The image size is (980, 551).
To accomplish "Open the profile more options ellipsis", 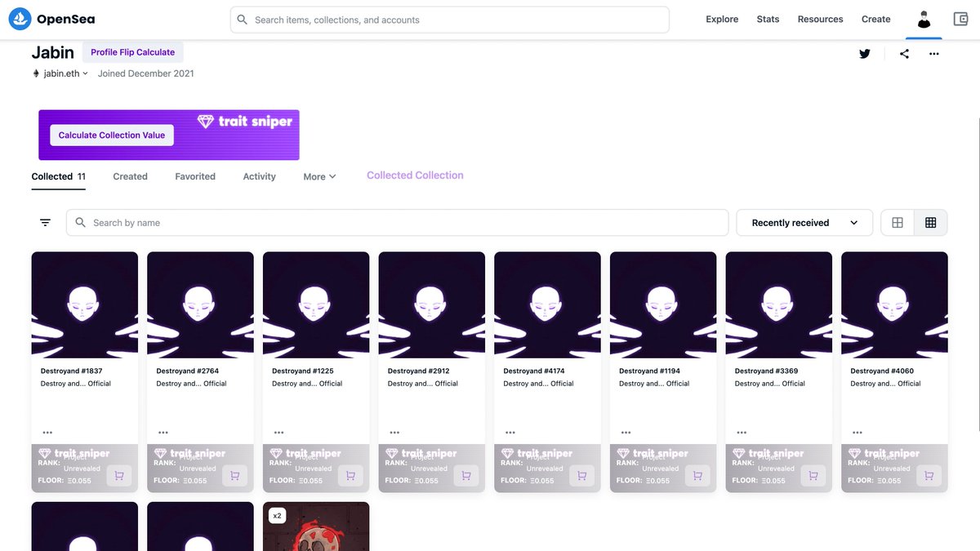I will point(934,54).
